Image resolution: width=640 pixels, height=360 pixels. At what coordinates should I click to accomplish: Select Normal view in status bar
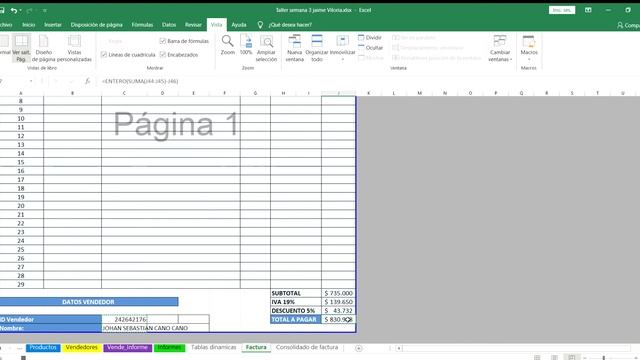point(537,358)
